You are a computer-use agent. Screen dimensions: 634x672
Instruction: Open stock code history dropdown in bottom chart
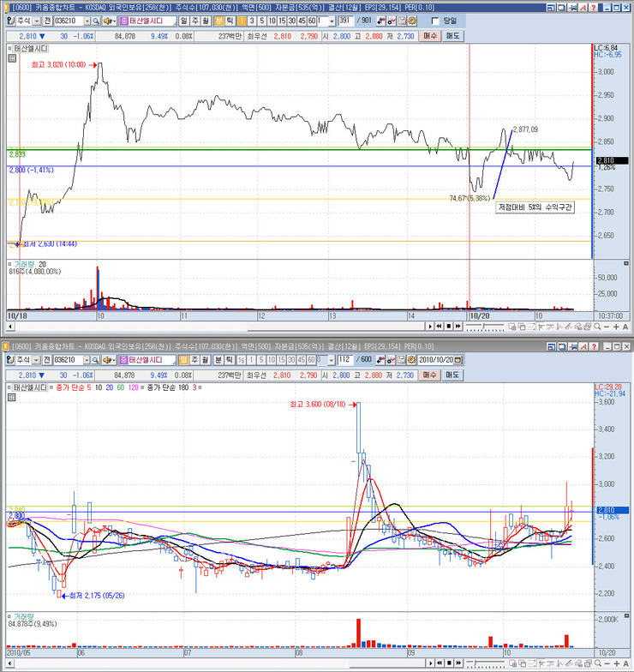87,360
